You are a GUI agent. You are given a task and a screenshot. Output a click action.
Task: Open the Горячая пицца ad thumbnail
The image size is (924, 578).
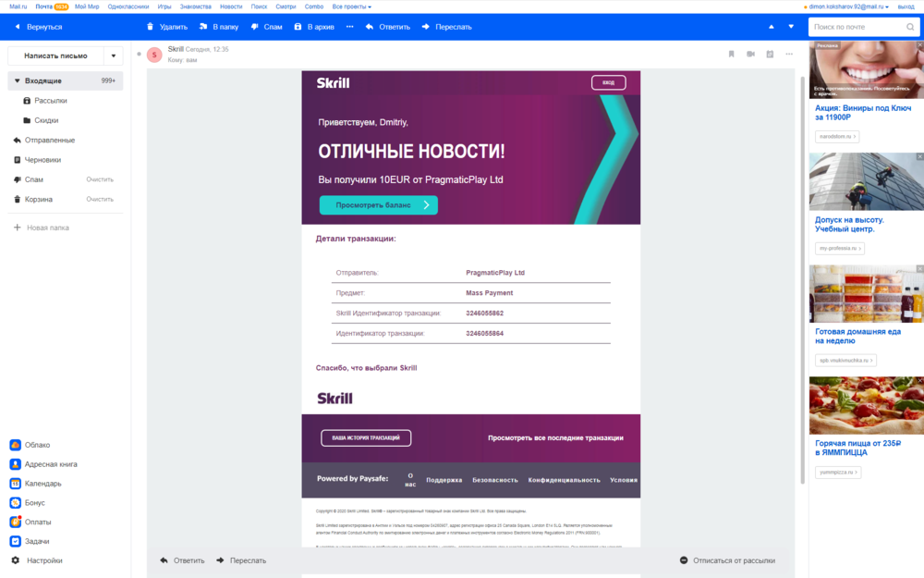click(x=867, y=406)
